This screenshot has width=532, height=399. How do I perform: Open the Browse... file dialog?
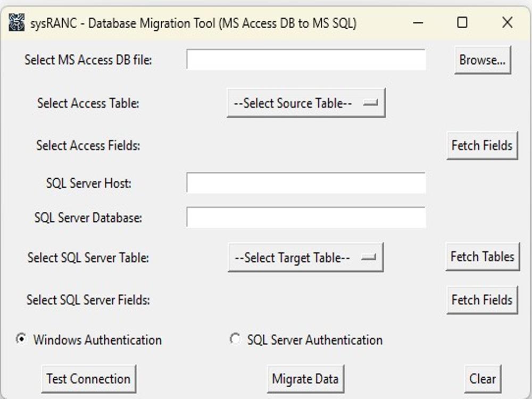point(483,60)
